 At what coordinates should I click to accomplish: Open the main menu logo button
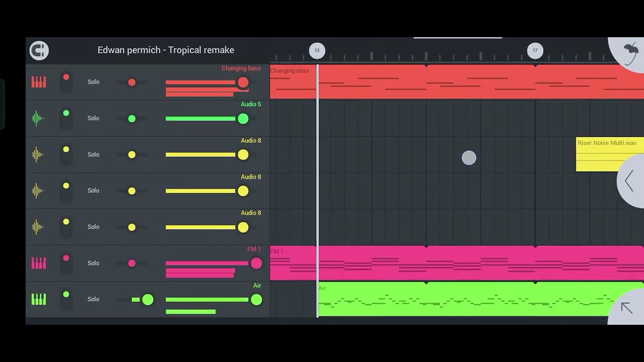[39, 50]
